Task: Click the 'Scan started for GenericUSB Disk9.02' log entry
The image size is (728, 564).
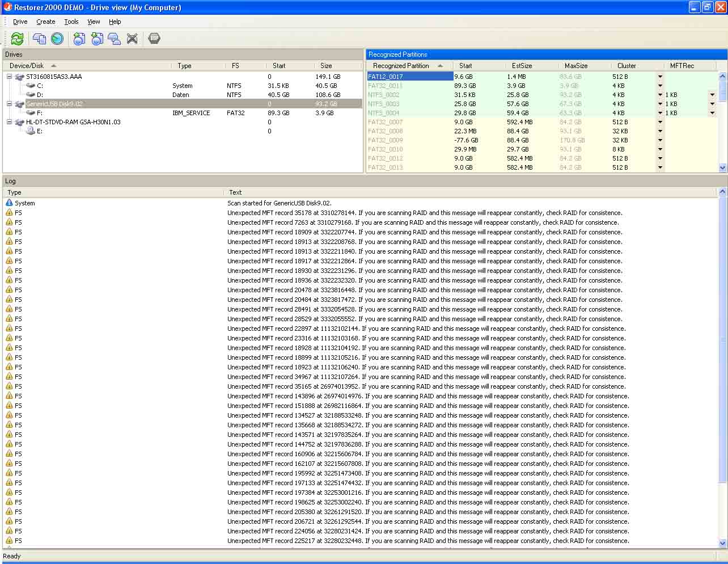Action: (x=280, y=203)
